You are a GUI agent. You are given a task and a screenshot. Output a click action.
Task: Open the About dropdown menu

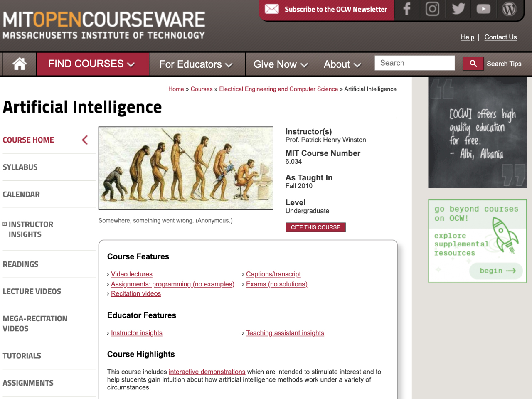click(343, 64)
